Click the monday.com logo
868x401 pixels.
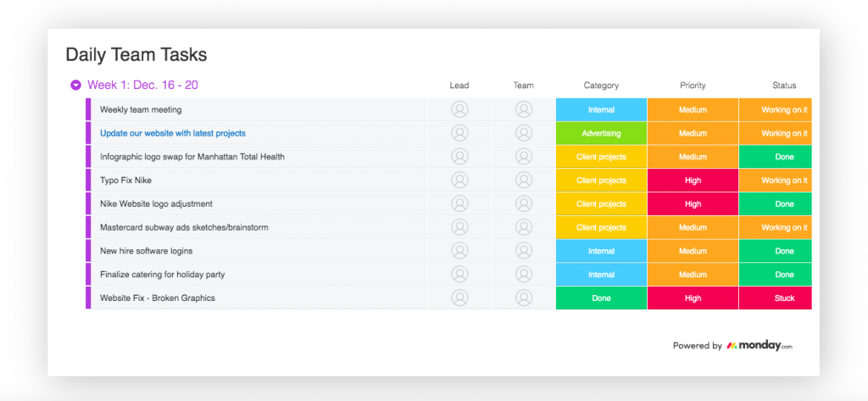tap(759, 346)
